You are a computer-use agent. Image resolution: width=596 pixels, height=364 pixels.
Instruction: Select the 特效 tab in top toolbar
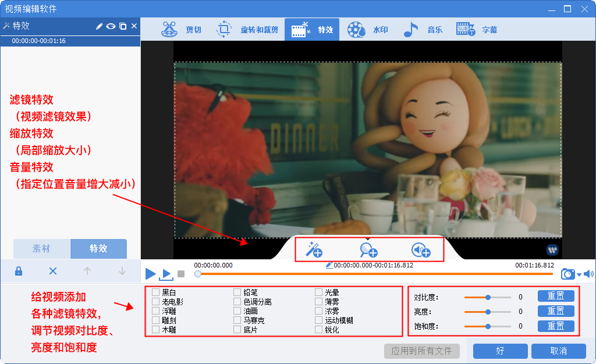click(x=312, y=30)
